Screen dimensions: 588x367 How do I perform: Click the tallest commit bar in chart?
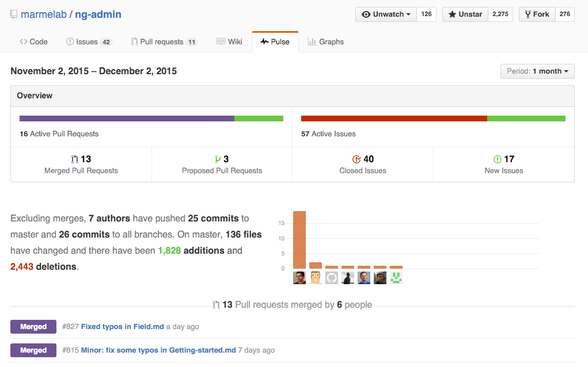(299, 240)
